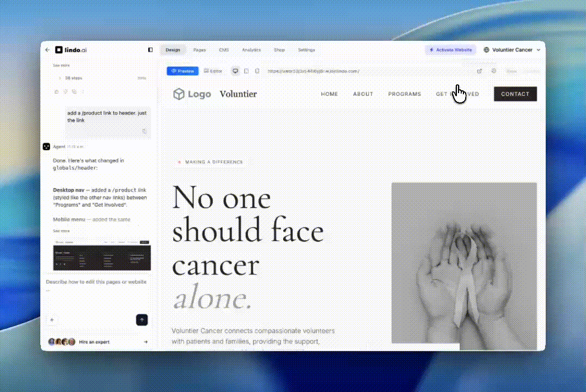This screenshot has height=392, width=586.
Task: Open the Pages tab
Action: [199, 50]
